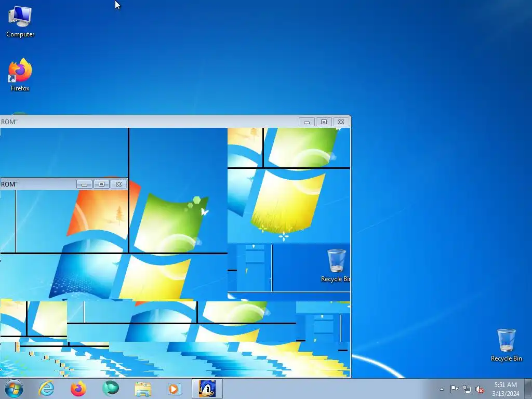Maximize the large ROM window

(x=324, y=122)
